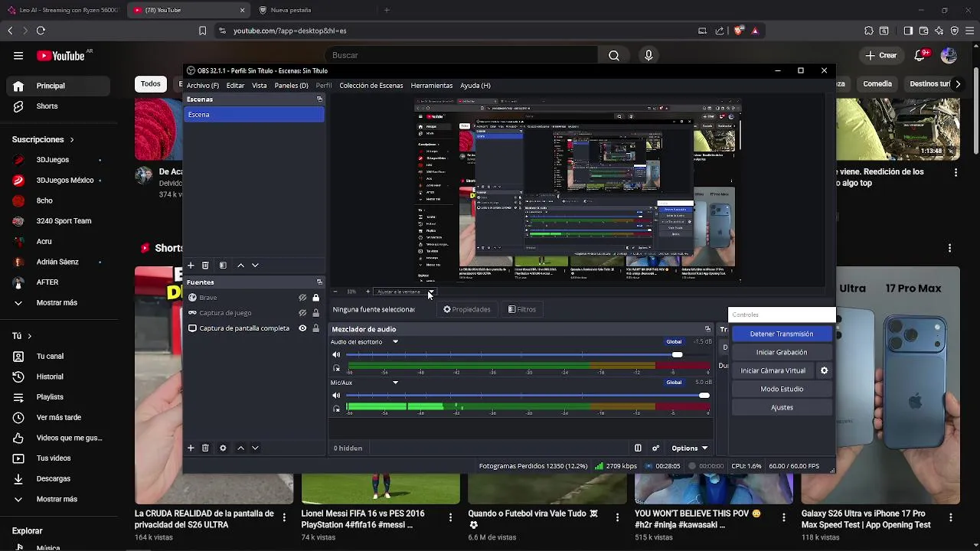Move scene down with Escenas down arrow
This screenshot has height=551, width=980.
click(x=255, y=265)
